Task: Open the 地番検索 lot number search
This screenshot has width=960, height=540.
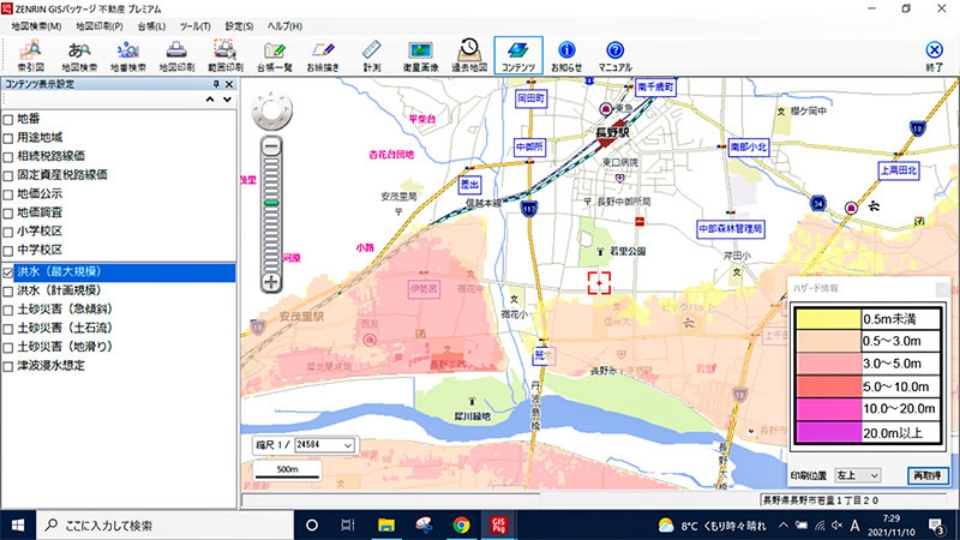Action: [128, 56]
